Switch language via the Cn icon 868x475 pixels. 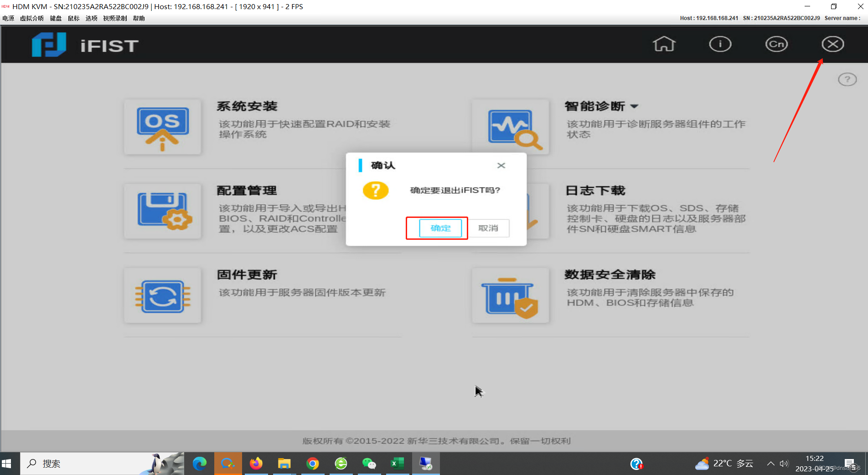[x=776, y=44]
